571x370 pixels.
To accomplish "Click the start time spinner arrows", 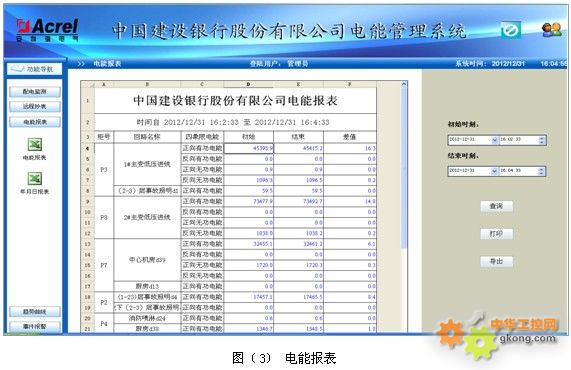I will pyautogui.click(x=542, y=140).
